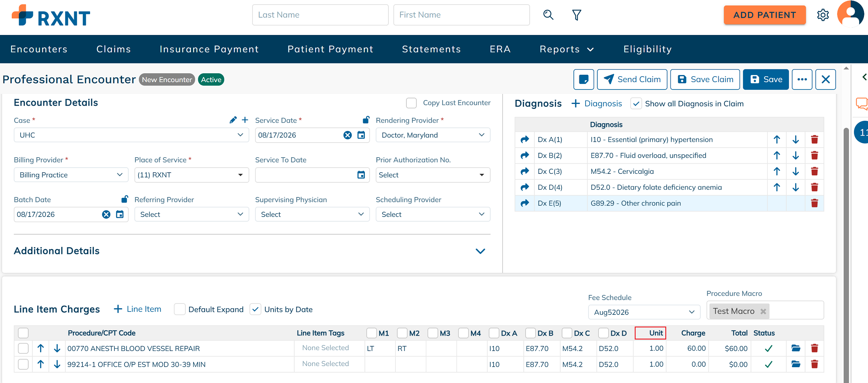Clear the Service Date value
The image size is (868, 383).
[x=347, y=135]
